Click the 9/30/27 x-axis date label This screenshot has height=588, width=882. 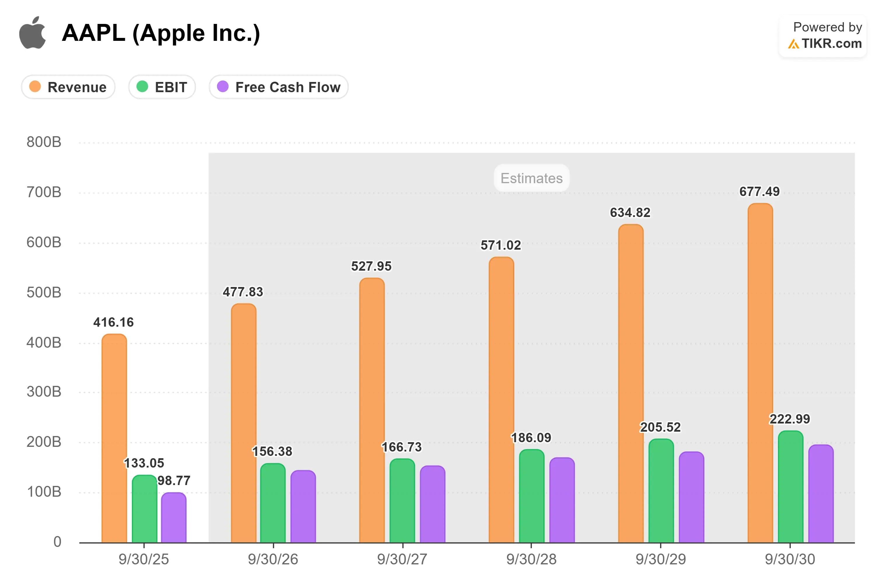click(x=402, y=559)
